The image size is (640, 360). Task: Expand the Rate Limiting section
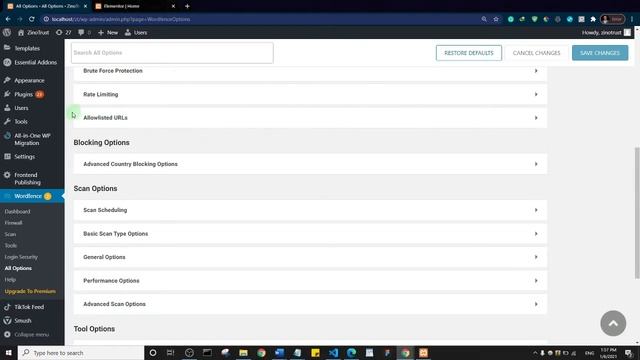pos(310,94)
